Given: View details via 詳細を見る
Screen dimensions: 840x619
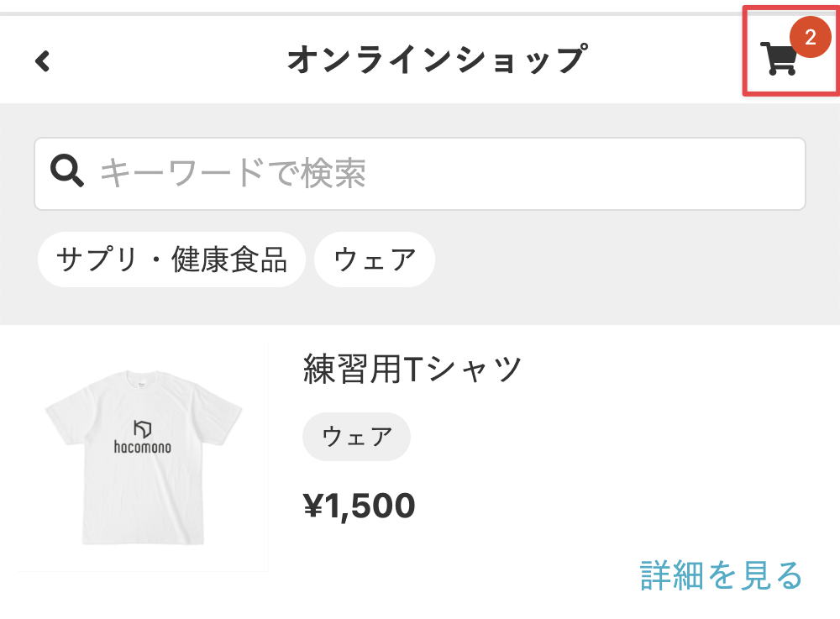Looking at the screenshot, I should (722, 574).
